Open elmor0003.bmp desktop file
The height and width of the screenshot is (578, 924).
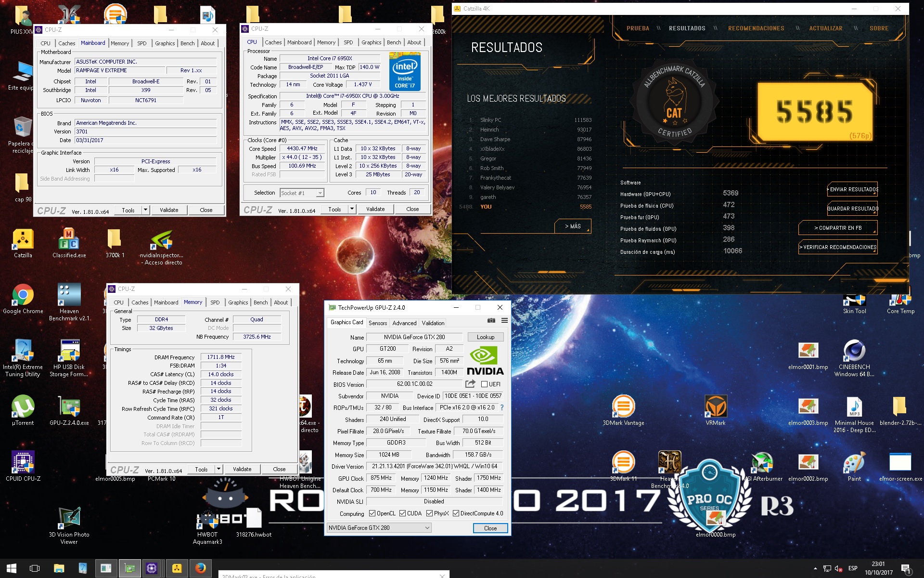point(808,411)
